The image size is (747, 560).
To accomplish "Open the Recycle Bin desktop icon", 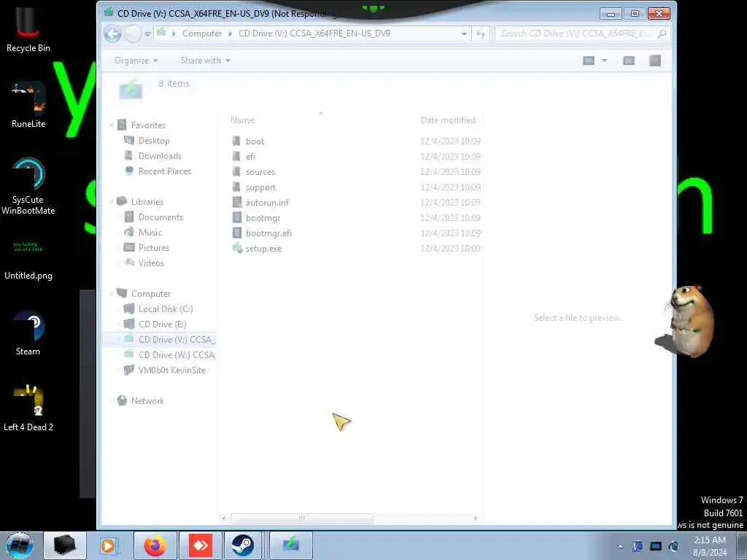I will click(28, 28).
